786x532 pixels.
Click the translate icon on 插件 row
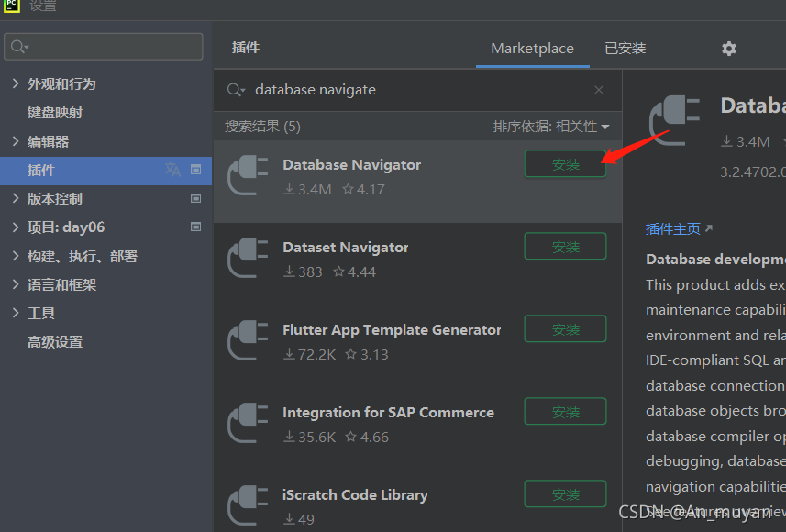[172, 170]
